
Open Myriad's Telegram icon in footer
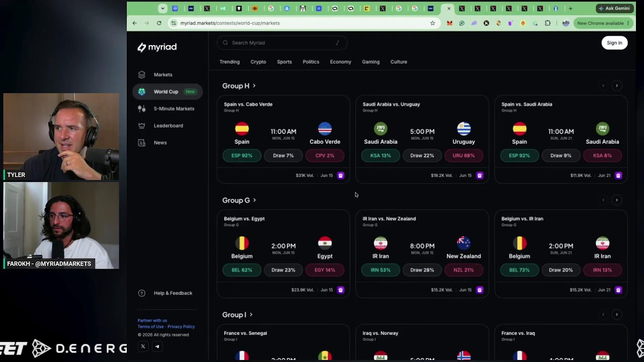[157, 346]
